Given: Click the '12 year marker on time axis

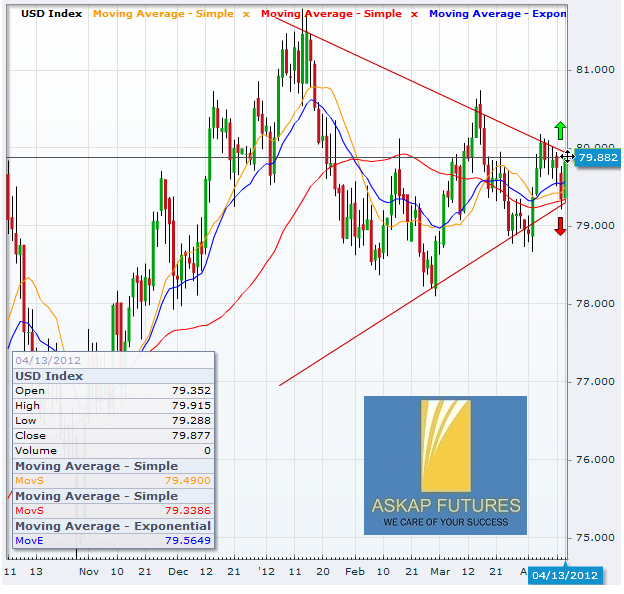Looking at the screenshot, I should 267,571.
